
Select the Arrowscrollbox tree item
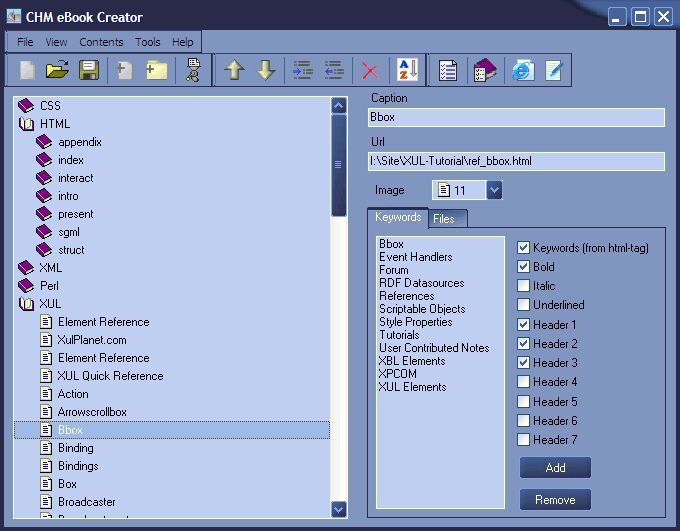pos(92,412)
